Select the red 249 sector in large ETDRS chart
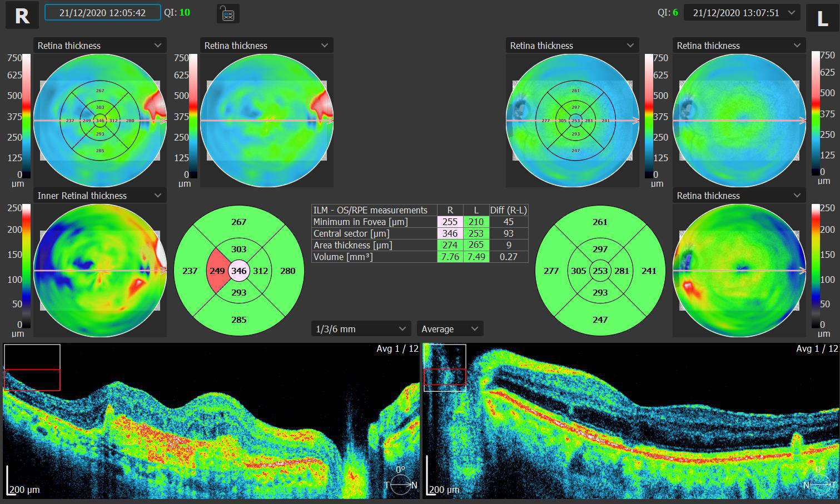The width and height of the screenshot is (840, 504). pyautogui.click(x=217, y=271)
